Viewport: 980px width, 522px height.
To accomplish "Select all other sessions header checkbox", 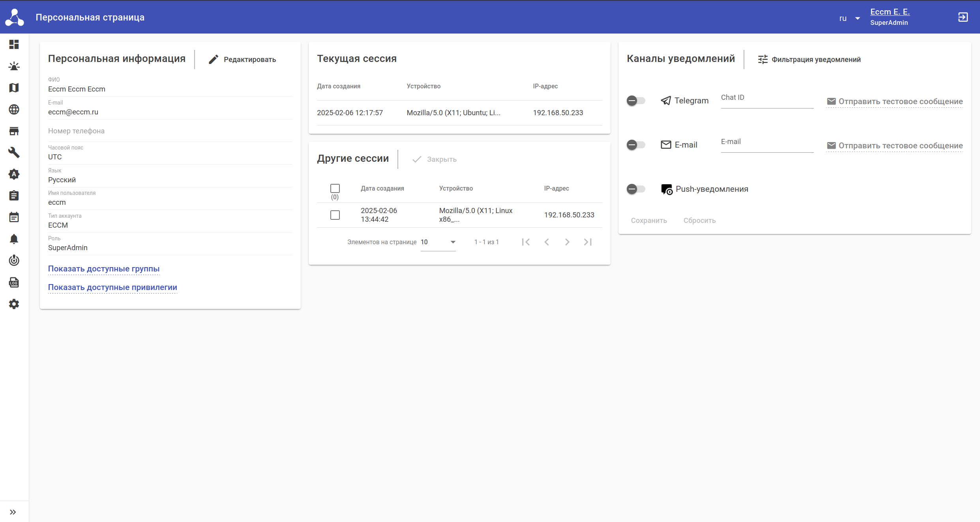I will 335,188.
